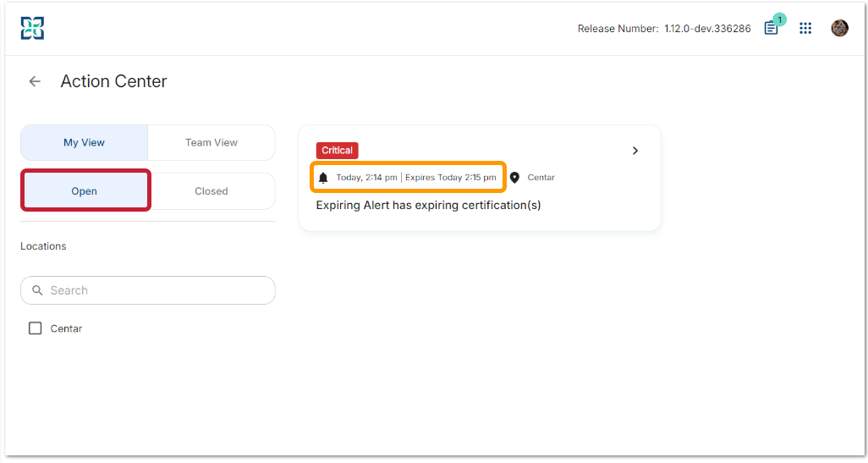Switch to Team View tab
This screenshot has width=868, height=463.
[x=212, y=142]
